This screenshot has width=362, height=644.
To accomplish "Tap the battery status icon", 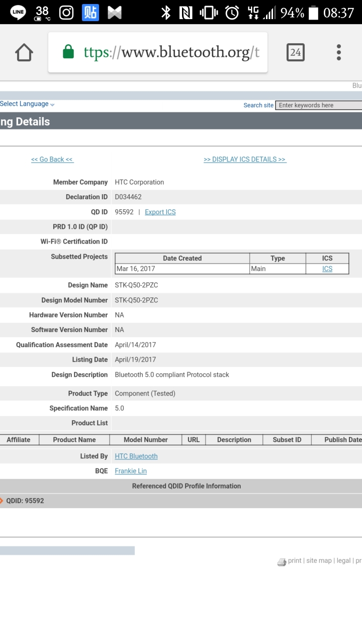I will click(314, 13).
